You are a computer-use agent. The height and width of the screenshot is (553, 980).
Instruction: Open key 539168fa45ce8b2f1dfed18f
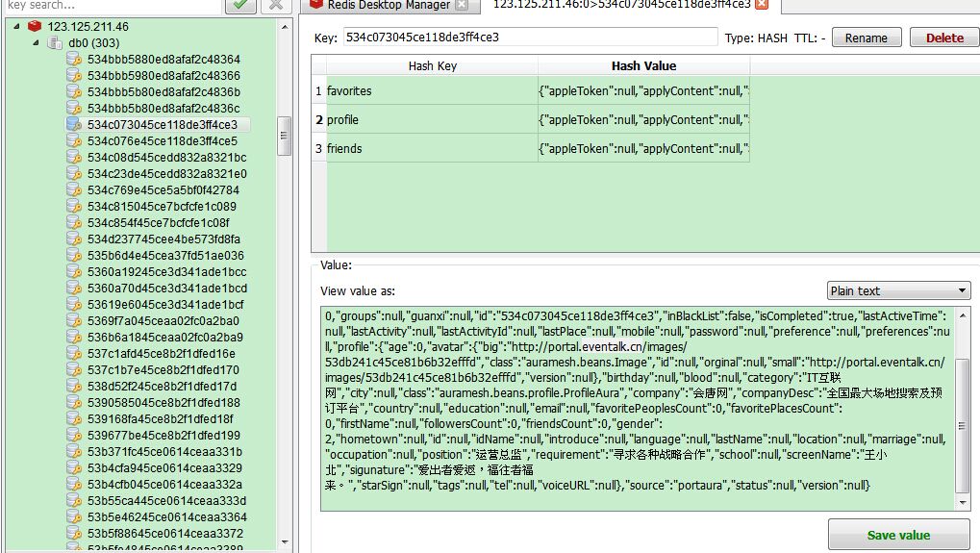click(160, 418)
